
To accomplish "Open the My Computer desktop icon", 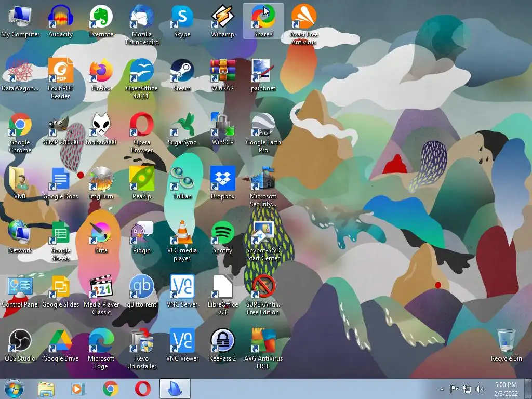I will 20,21.
